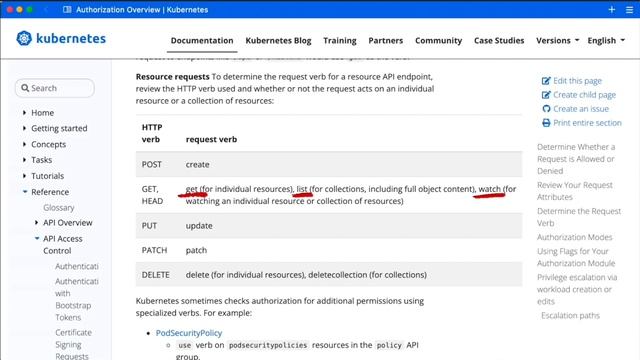Click the Create child page pencil icon
Image resolution: width=640 pixels, height=360 pixels.
pos(546,95)
